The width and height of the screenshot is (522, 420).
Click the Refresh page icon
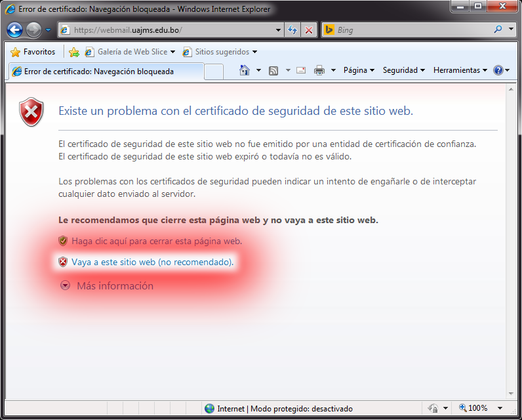(x=292, y=30)
